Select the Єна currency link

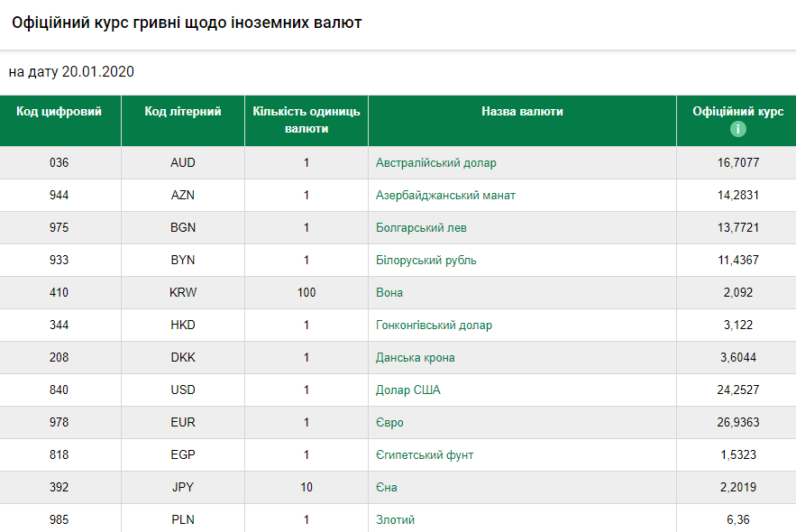387,488
